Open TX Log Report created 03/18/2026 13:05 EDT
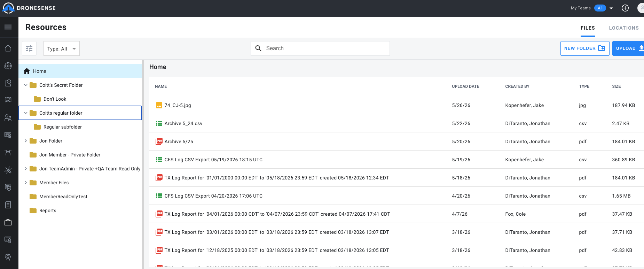The height and width of the screenshot is (269, 644). 277,250
